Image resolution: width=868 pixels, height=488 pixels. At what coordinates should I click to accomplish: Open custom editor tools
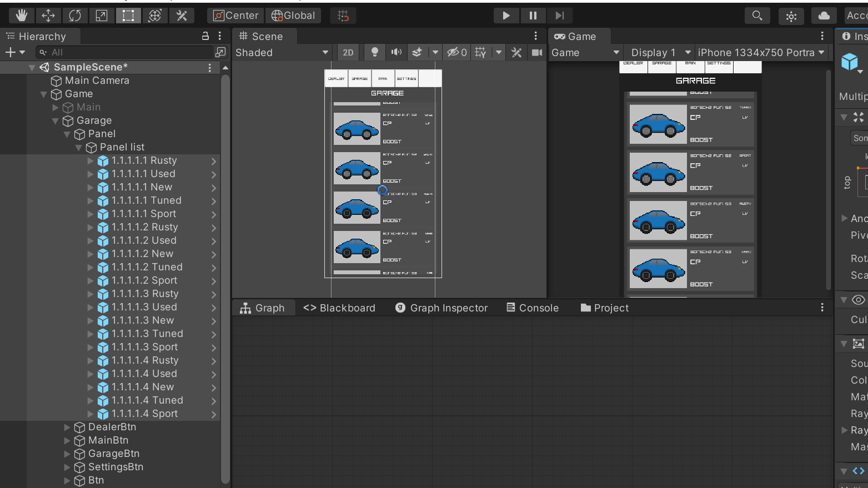pos(182,16)
